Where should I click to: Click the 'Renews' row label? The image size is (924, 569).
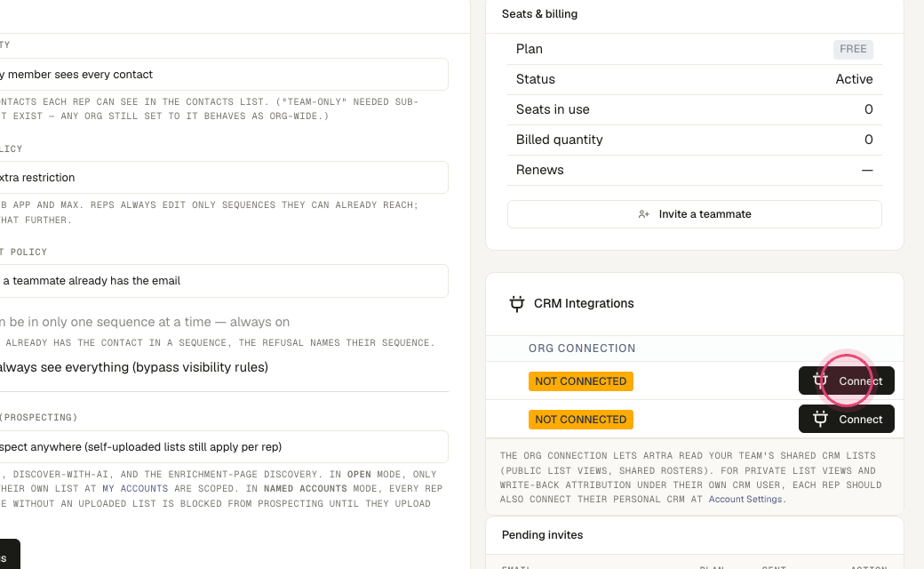coord(540,170)
